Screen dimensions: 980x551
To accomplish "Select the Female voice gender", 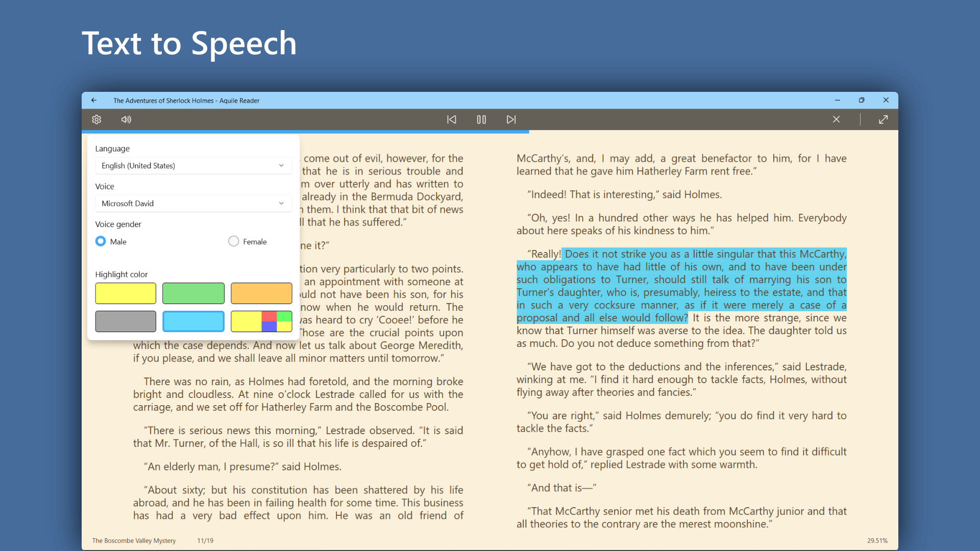I will click(x=233, y=241).
